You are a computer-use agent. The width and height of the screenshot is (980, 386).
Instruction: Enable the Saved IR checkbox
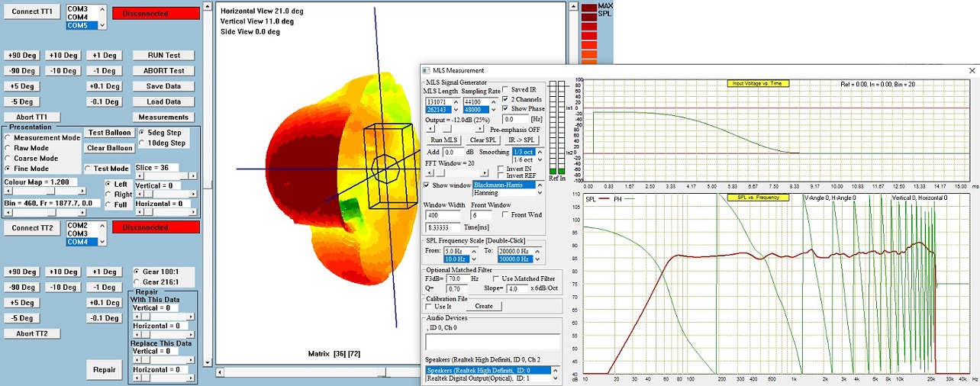click(520, 90)
